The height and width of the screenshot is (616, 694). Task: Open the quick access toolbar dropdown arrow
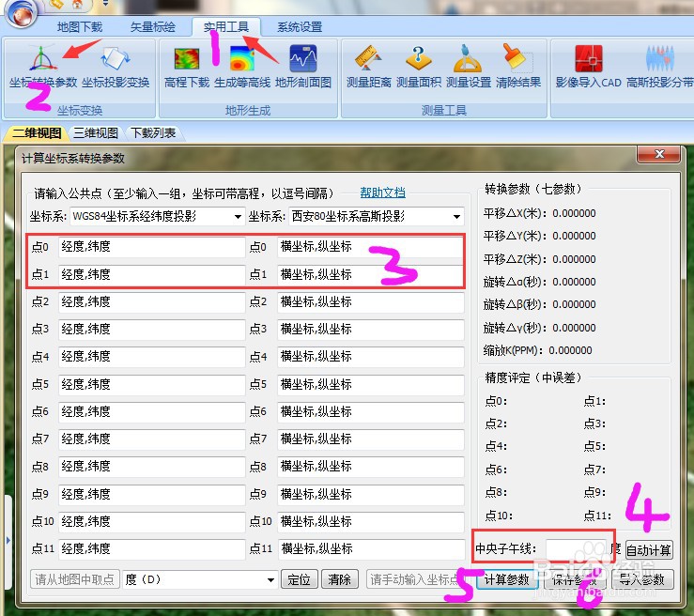[x=105, y=4]
